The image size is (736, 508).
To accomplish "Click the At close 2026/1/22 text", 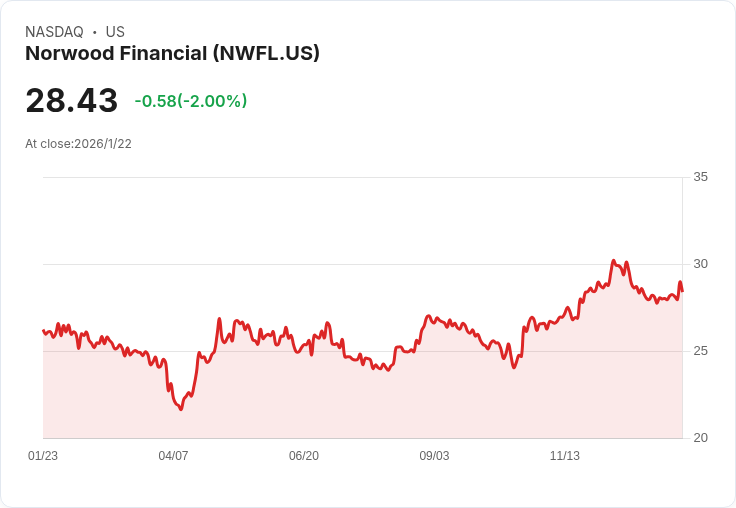I will click(78, 144).
